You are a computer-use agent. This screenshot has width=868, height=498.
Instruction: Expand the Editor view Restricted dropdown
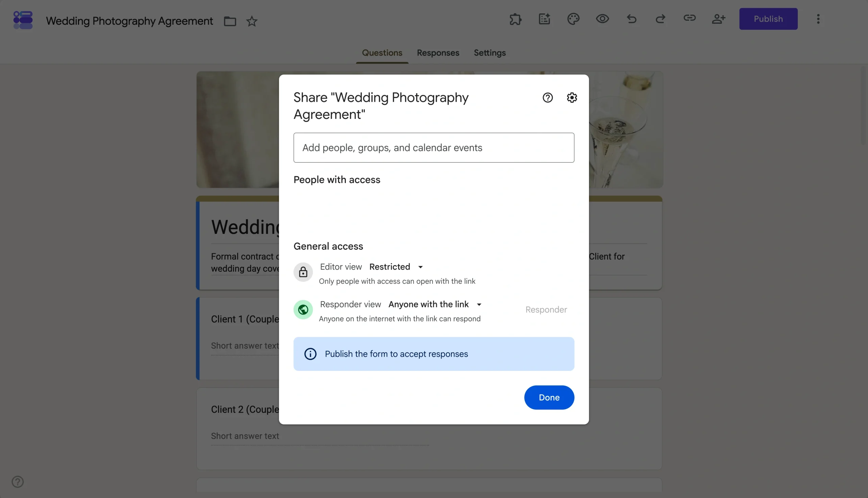click(396, 267)
